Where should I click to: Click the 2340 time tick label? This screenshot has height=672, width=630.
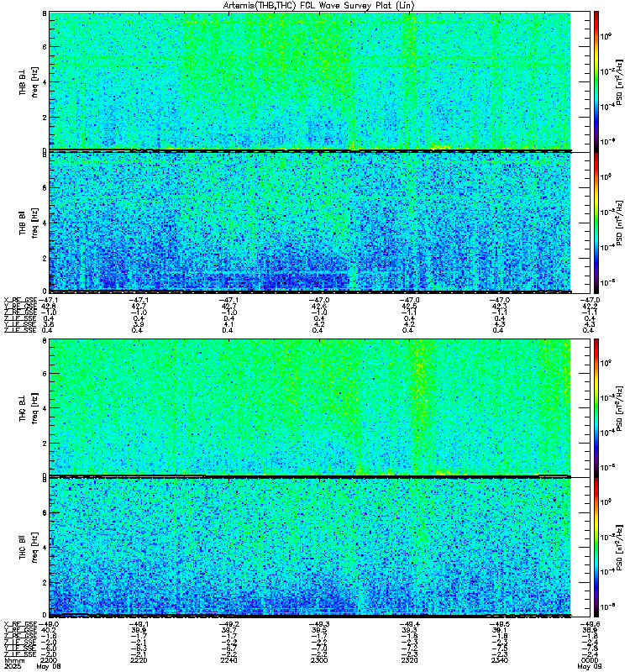click(500, 660)
